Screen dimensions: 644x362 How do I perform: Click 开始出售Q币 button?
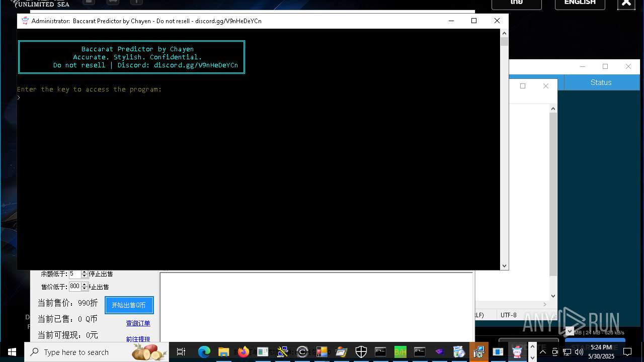[x=129, y=305]
